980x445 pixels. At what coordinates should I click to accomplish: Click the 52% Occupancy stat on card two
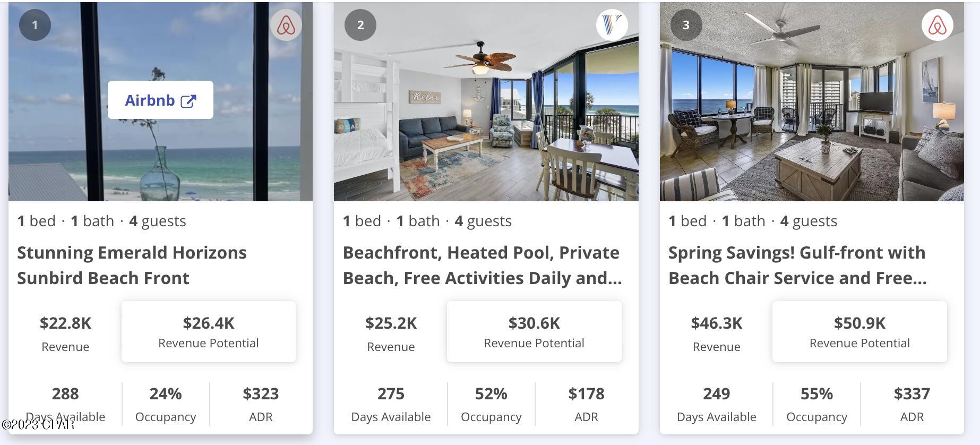(x=491, y=404)
